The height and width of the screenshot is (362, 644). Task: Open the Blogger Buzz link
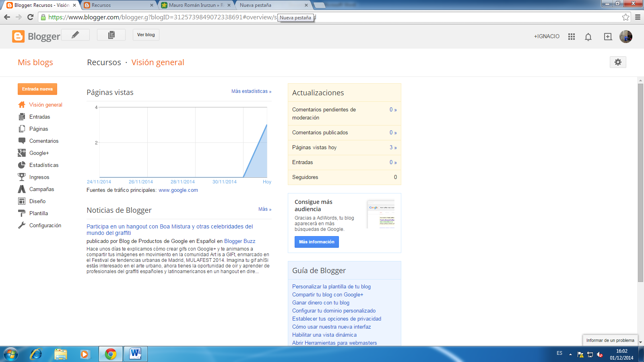(240, 241)
